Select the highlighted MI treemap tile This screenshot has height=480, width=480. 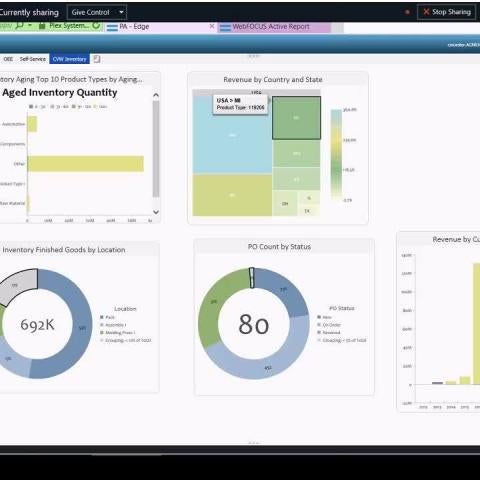point(296,118)
